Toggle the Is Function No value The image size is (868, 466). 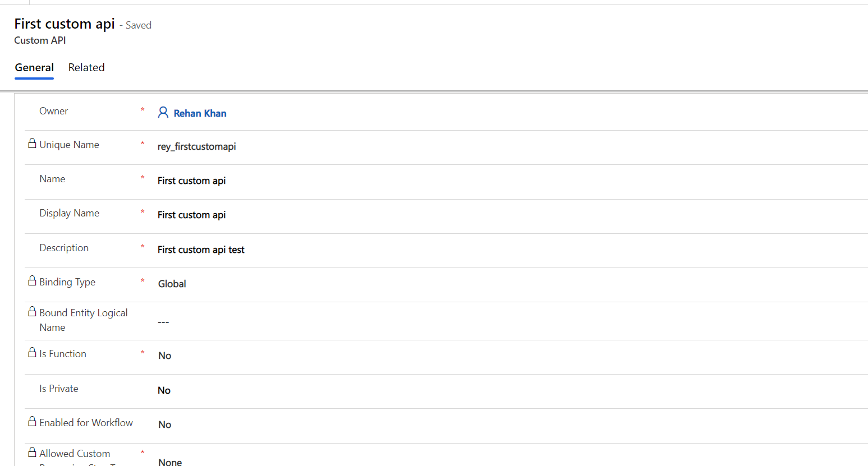coord(164,356)
